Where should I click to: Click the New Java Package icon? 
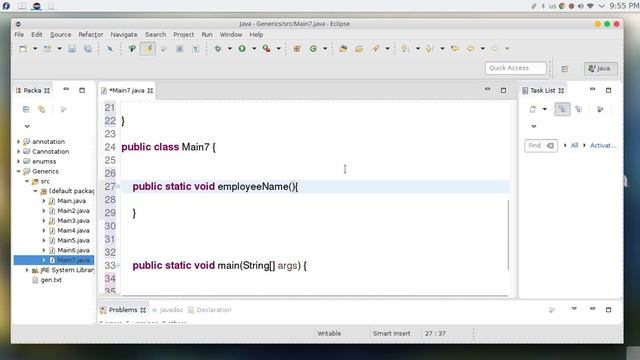pos(297,49)
